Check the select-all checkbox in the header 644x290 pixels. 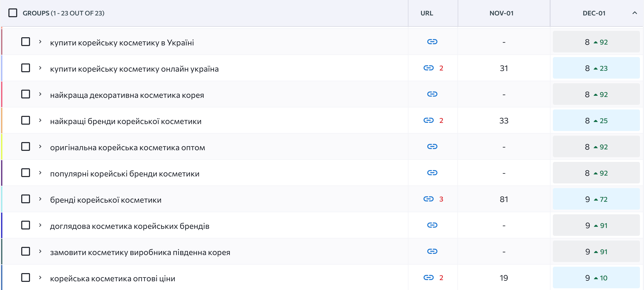pos(13,13)
